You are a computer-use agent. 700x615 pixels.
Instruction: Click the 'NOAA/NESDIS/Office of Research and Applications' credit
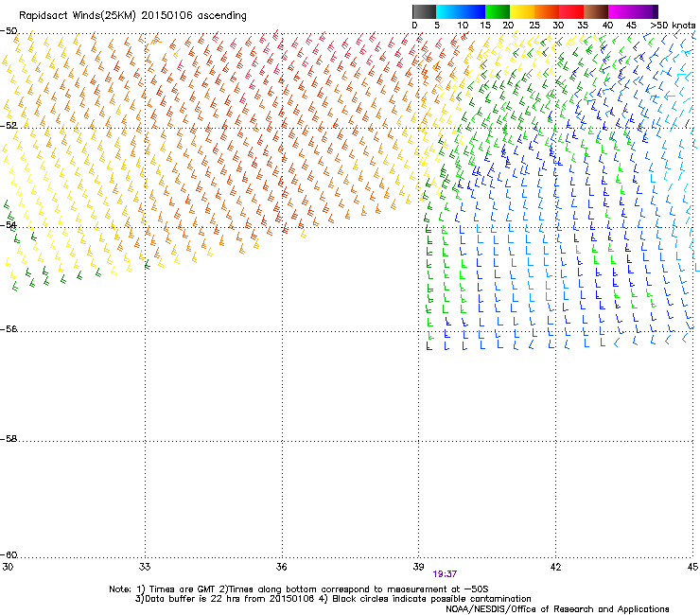coord(557,609)
